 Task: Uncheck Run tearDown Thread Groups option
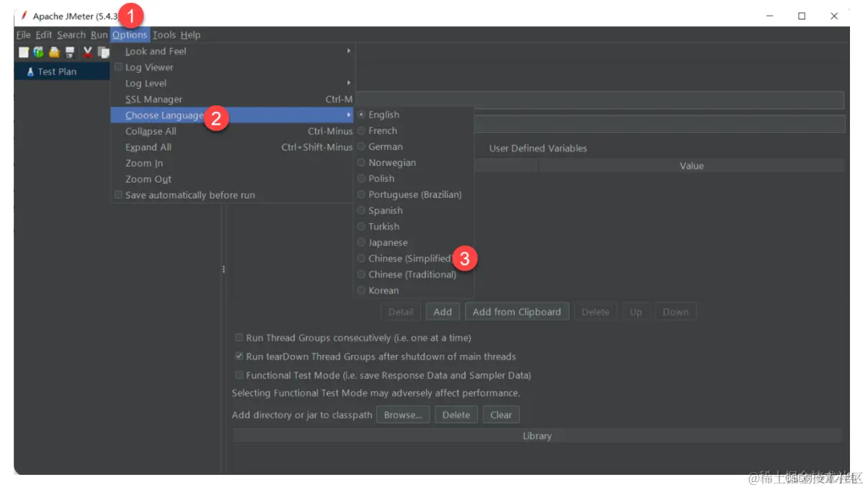pos(239,356)
